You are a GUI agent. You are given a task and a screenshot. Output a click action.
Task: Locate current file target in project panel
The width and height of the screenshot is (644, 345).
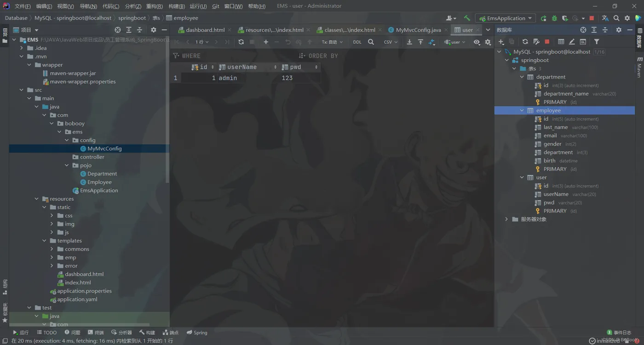tap(118, 30)
